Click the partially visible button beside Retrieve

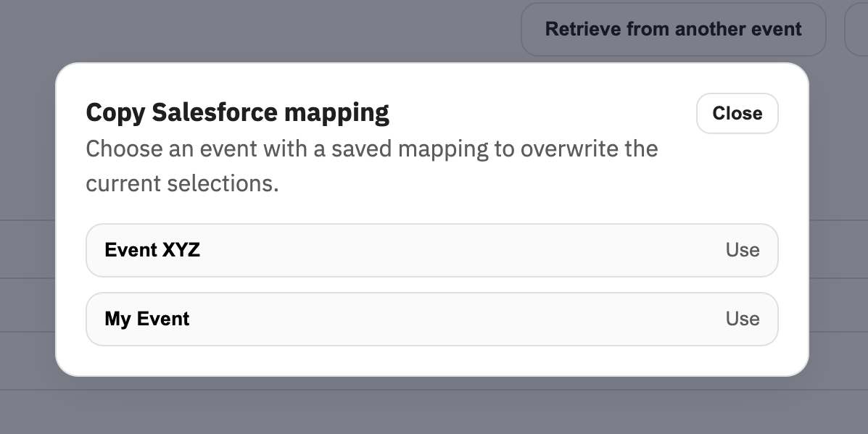(x=857, y=30)
